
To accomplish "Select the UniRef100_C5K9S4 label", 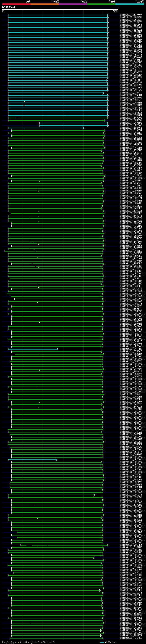I will 131,495.
